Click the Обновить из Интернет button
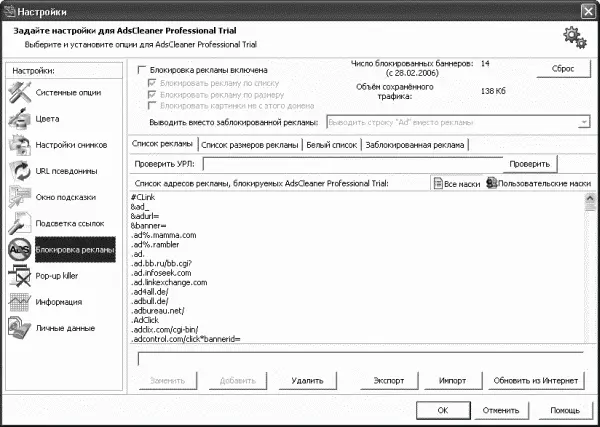The height and width of the screenshot is (427, 600). [x=537, y=381]
